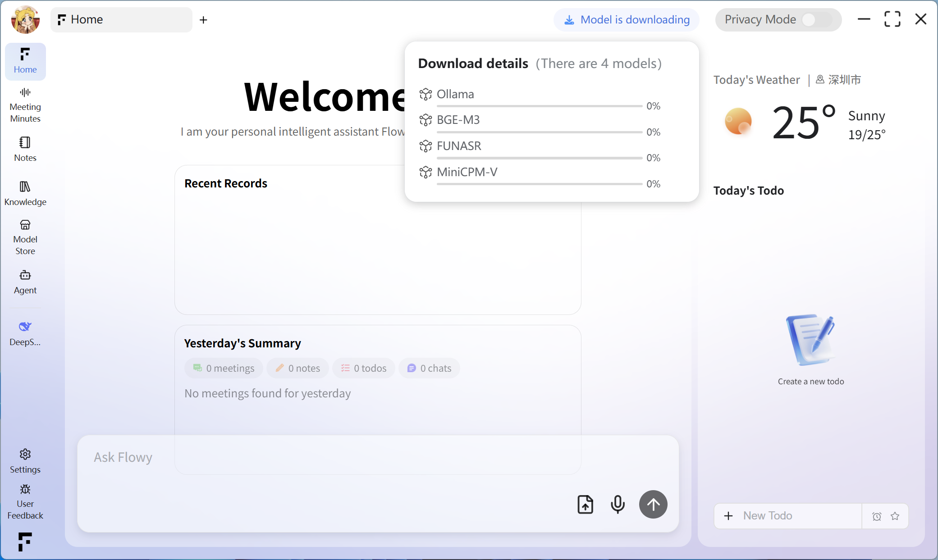Launch the DeepSeek sidebar shortcut

click(x=25, y=333)
